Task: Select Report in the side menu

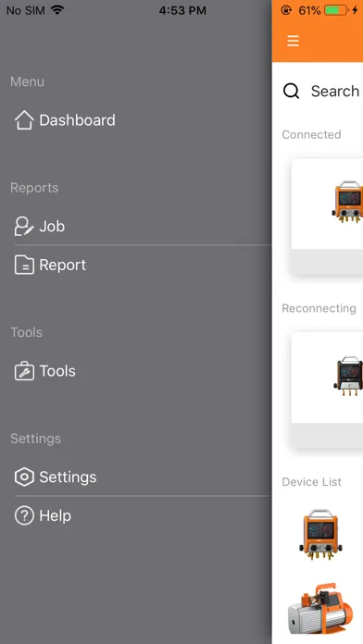Action: click(x=143, y=265)
